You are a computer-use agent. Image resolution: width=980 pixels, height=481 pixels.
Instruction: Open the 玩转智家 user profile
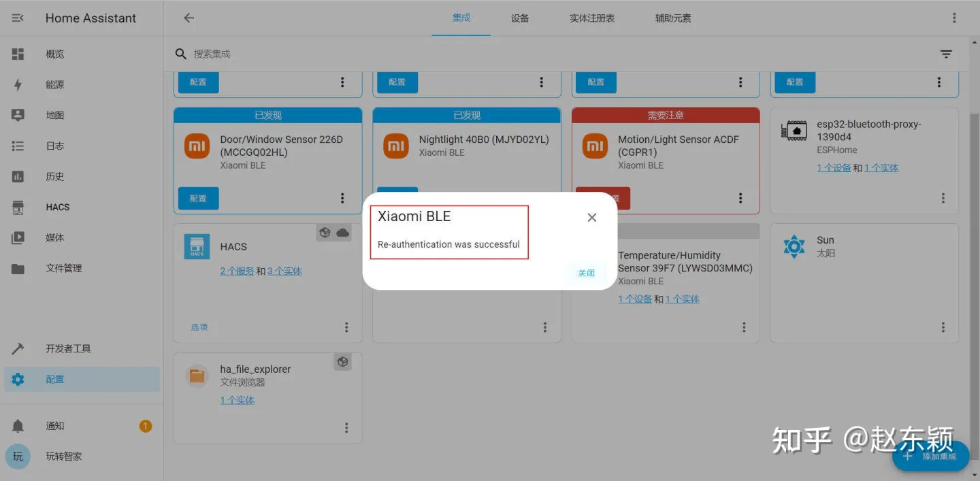[x=82, y=457]
